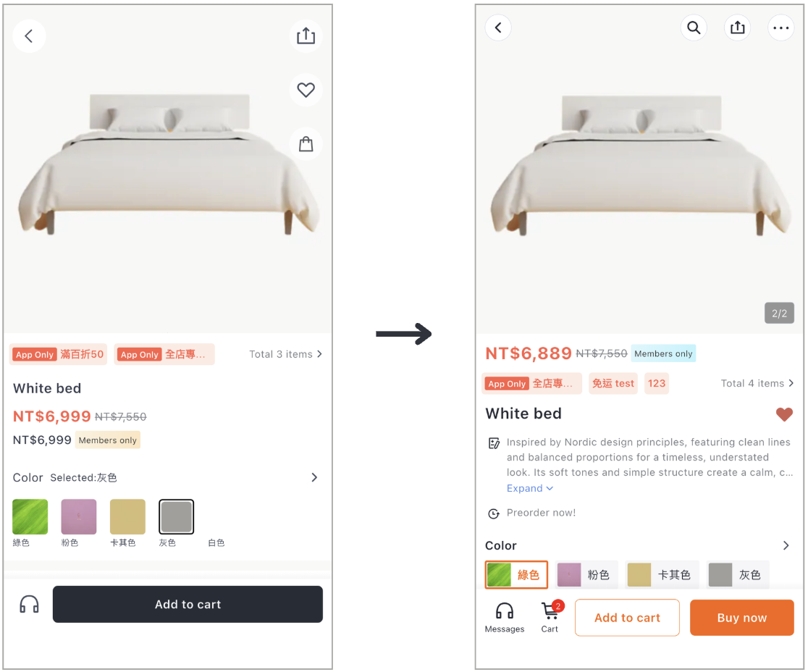Toggle the filled red heart favorite
The image size is (808, 672).
tap(784, 413)
